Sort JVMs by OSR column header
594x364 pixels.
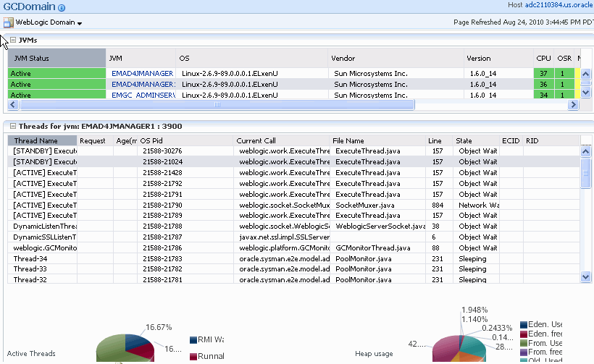pyautogui.click(x=564, y=59)
